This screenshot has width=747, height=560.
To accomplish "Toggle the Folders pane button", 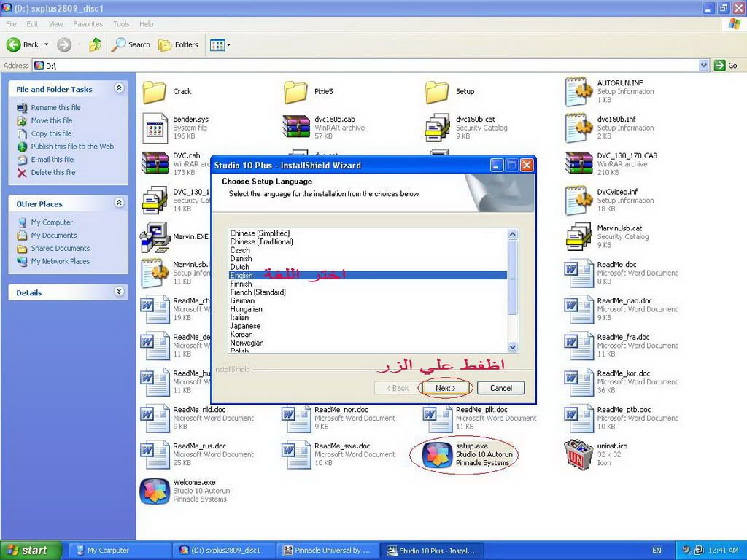I will (x=179, y=44).
